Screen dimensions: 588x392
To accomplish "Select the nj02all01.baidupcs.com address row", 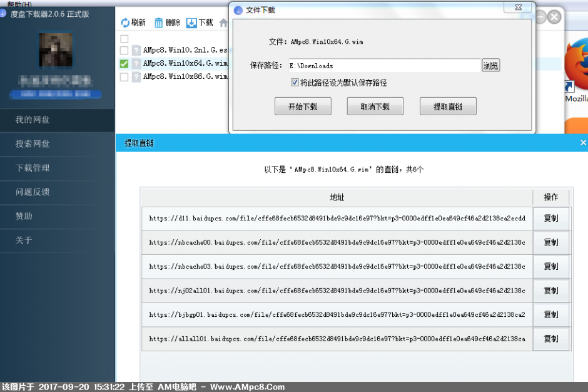I will [x=337, y=291].
